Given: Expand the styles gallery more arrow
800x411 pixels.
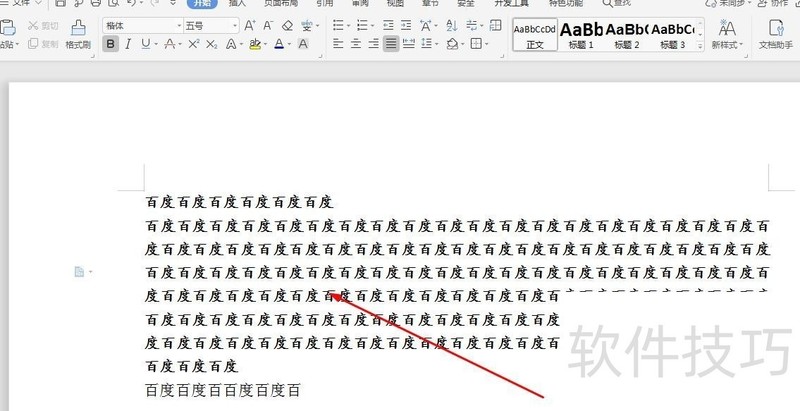Looking at the screenshot, I should [x=701, y=46].
